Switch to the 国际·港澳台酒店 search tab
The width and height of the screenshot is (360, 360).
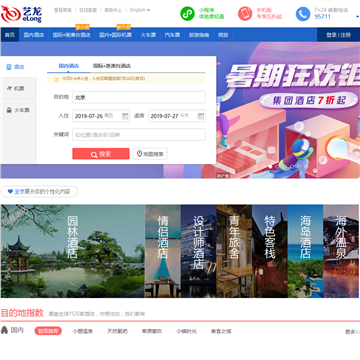click(111, 66)
